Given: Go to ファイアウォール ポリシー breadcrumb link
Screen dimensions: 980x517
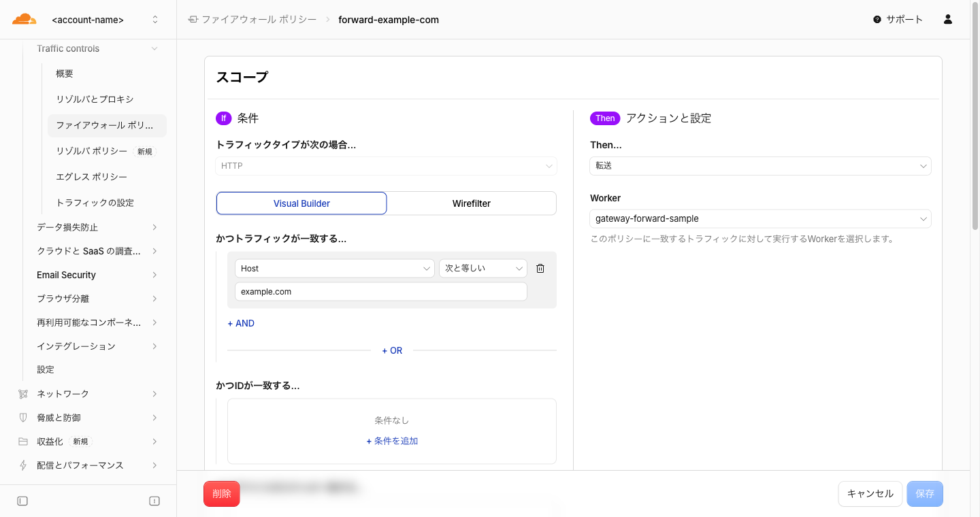Looking at the screenshot, I should point(259,20).
